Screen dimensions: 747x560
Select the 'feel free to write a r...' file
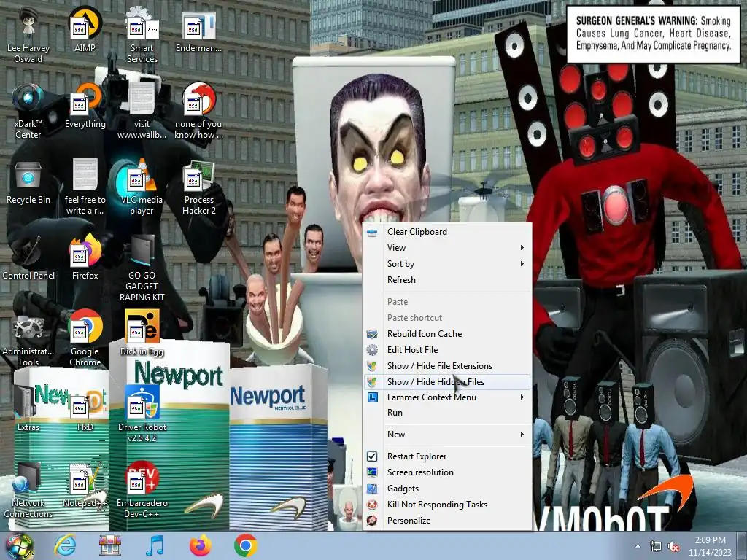[x=85, y=187]
